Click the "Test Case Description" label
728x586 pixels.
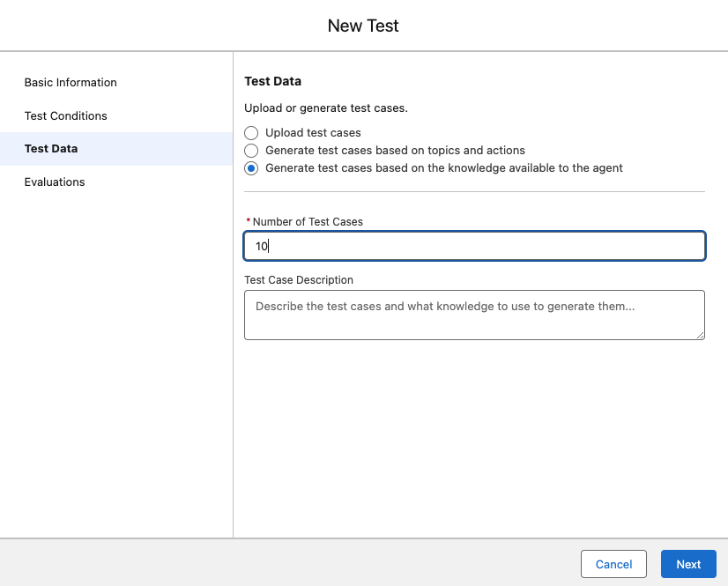click(301, 280)
